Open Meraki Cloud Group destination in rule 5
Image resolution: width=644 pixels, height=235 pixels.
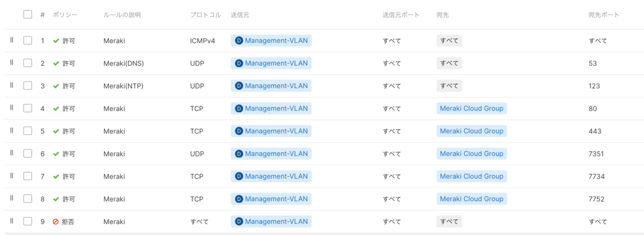pyautogui.click(x=472, y=131)
